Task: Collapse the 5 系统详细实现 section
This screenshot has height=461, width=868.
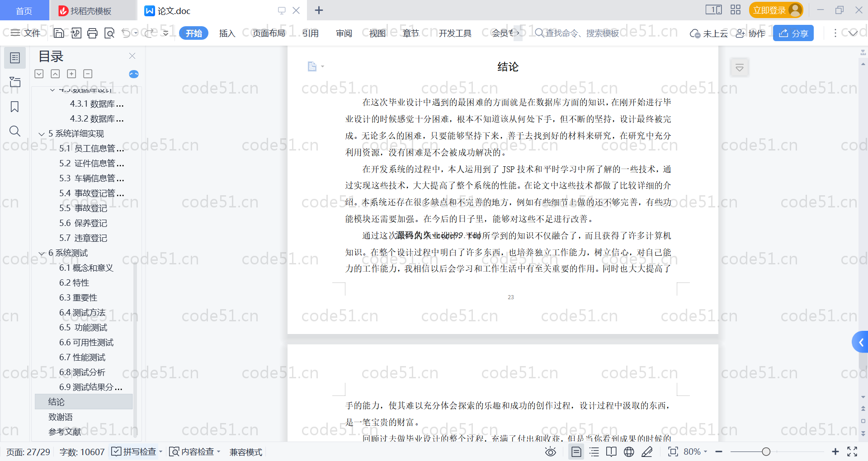Action: coord(42,134)
